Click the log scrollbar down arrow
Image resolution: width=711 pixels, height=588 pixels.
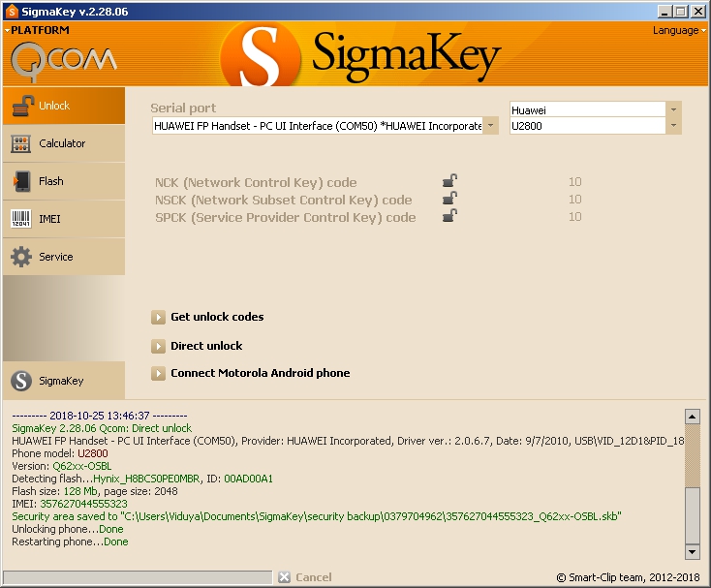(692, 552)
